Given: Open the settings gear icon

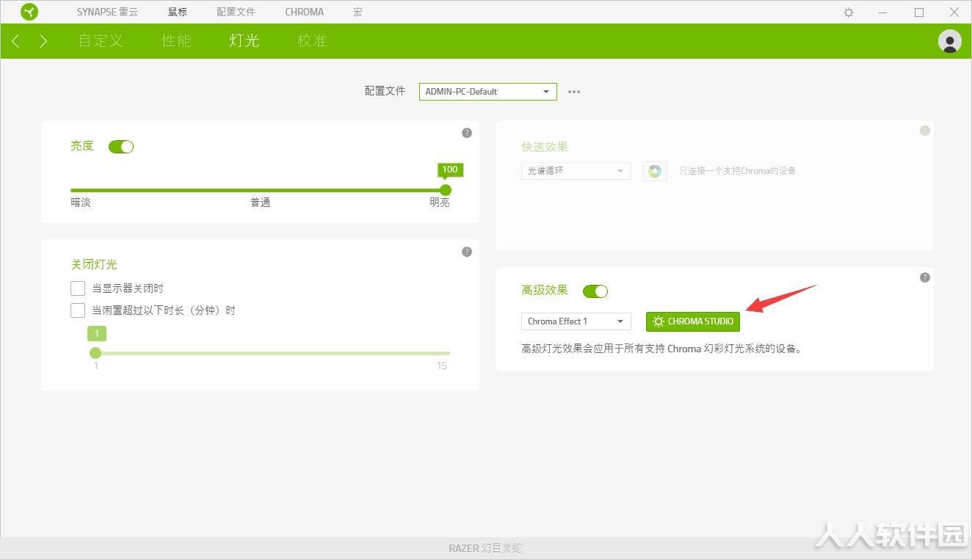Looking at the screenshot, I should (849, 12).
